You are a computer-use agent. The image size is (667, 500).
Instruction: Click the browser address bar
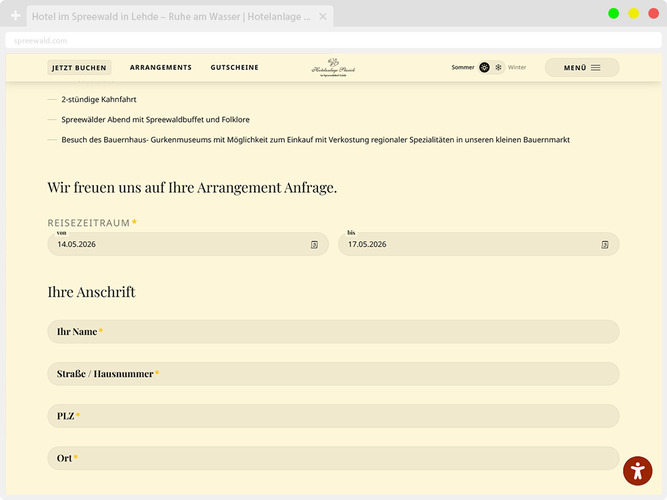[333, 40]
